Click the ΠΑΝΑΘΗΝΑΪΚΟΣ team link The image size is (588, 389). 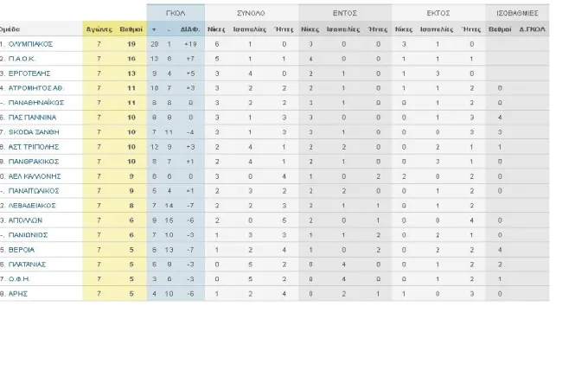(x=36, y=103)
